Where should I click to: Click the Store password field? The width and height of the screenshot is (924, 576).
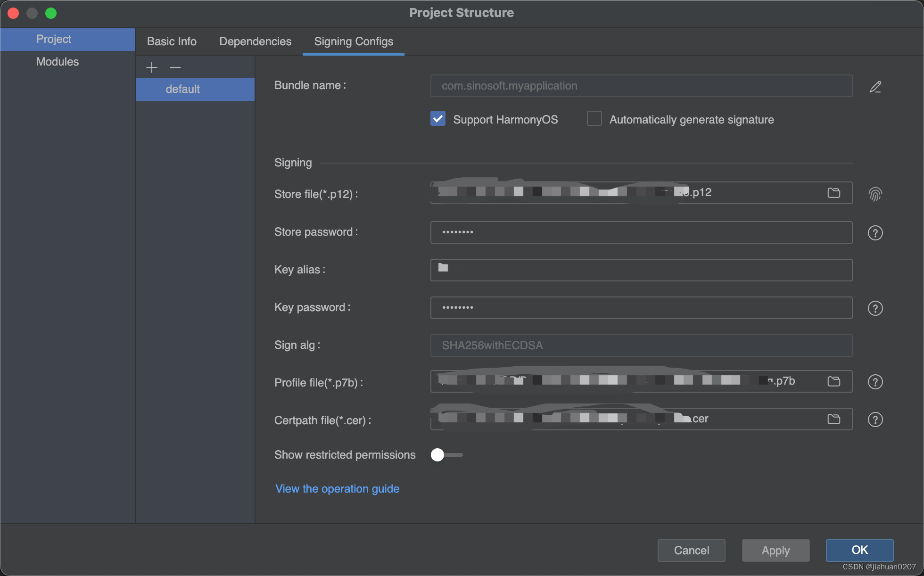point(642,232)
